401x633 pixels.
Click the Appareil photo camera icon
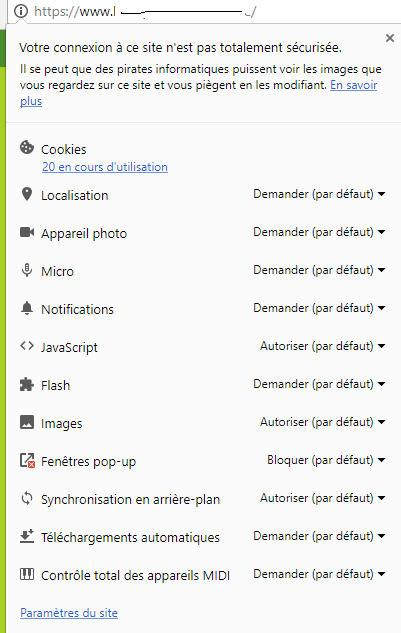click(x=27, y=232)
